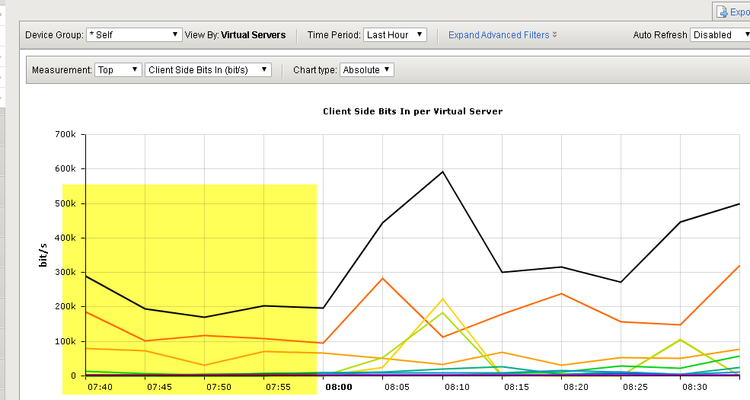
Task: Click the bit/s y-axis title
Action: point(44,254)
